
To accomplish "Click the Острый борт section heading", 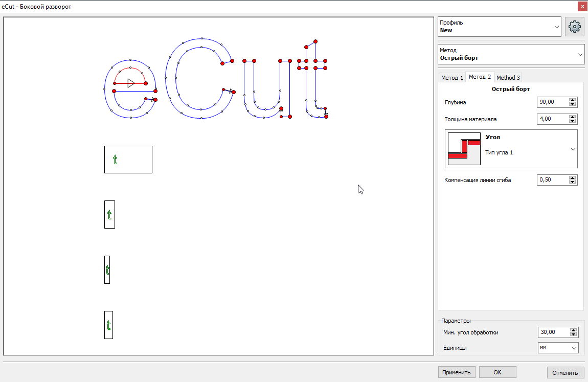I will click(511, 89).
